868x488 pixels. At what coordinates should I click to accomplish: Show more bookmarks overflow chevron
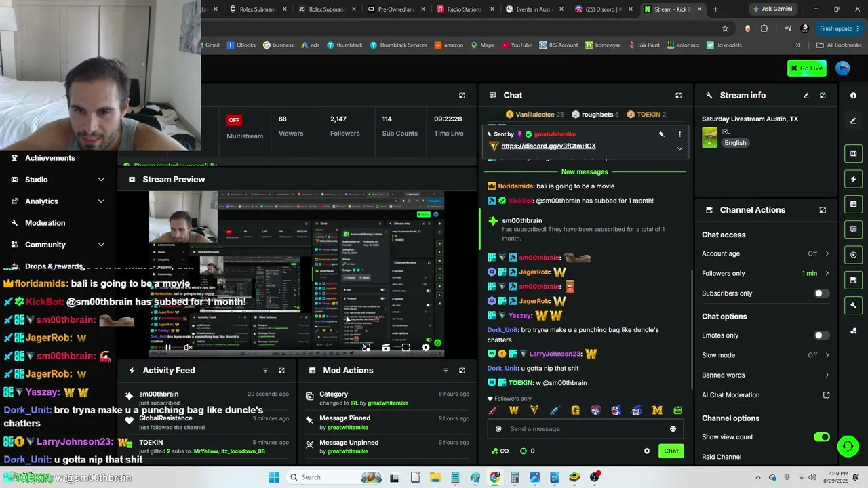pos(798,45)
